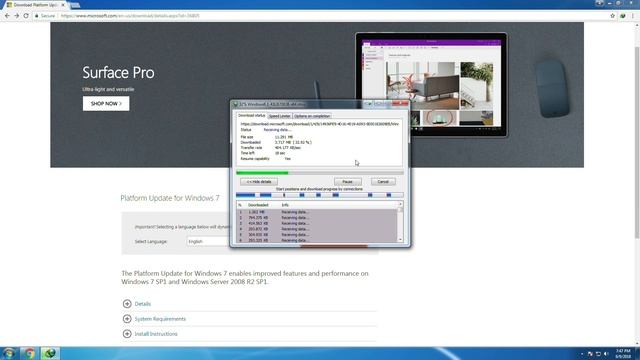Open the Select Language dropdown showing English
This screenshot has height=360, width=640.
pos(208,242)
